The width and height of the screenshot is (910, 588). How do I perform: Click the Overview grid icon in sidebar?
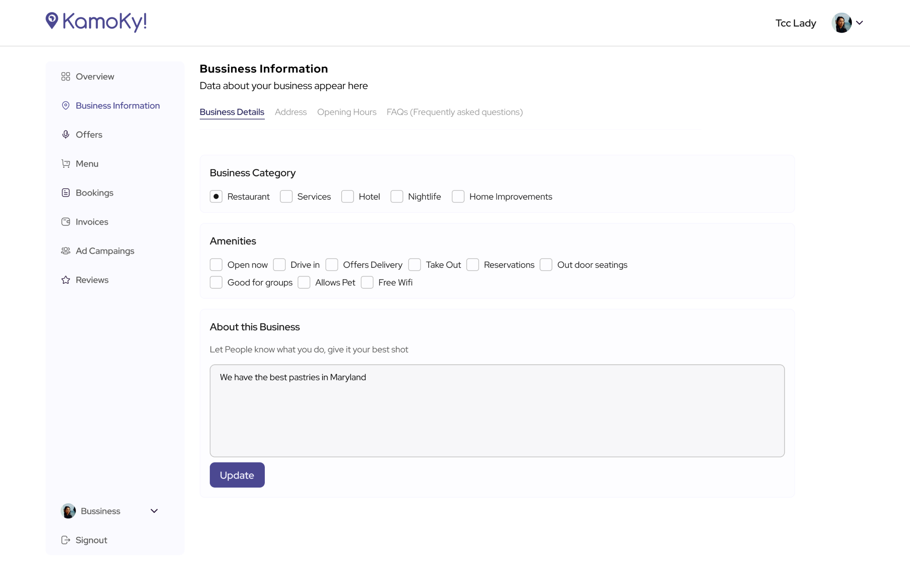[x=66, y=76]
